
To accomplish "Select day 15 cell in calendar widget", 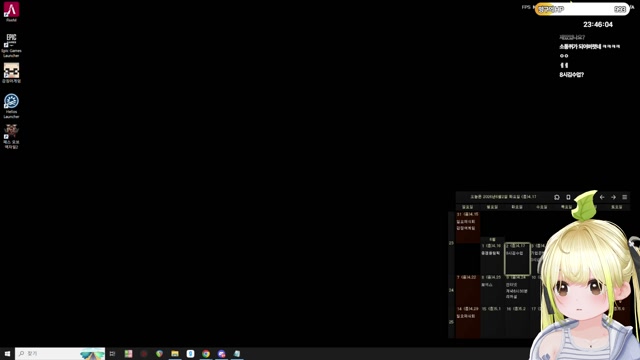I will 492,322.
